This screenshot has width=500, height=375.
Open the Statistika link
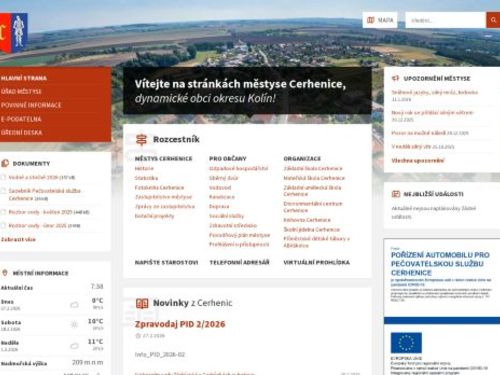146,178
